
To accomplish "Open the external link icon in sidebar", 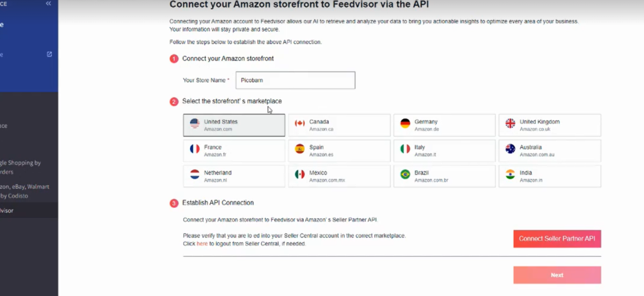I will click(x=50, y=54).
